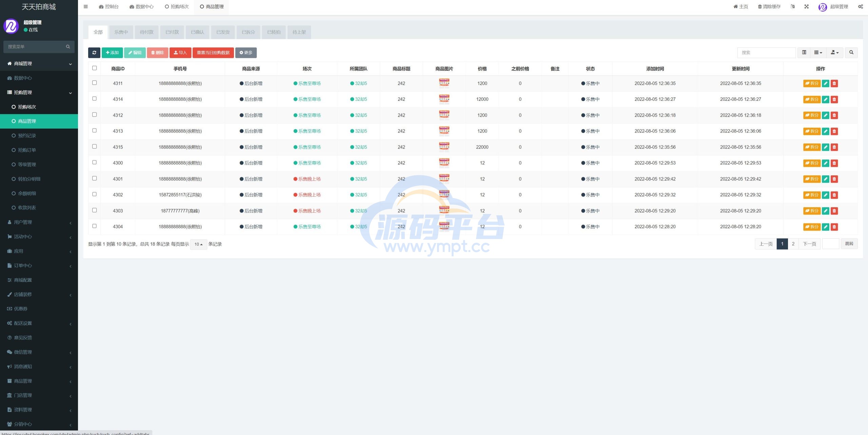This screenshot has width=868, height=435.
Task: Check the row checkbox for product 4300
Action: coord(94,162)
